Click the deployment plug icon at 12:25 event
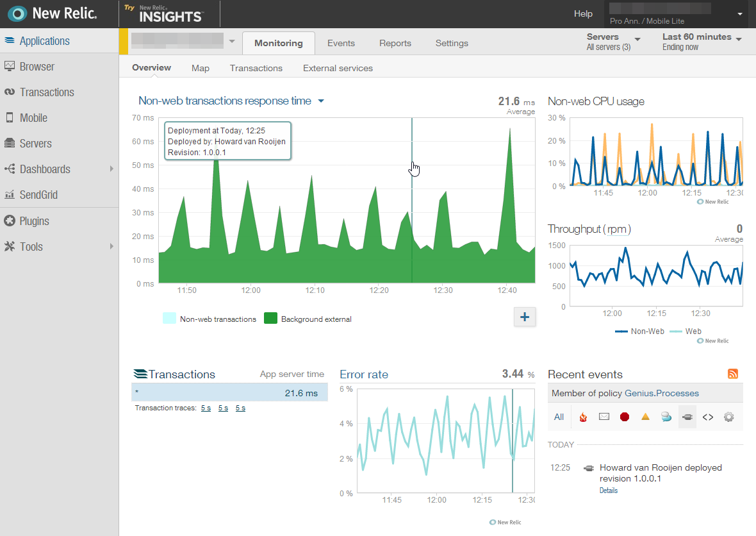756x536 pixels. (x=588, y=468)
